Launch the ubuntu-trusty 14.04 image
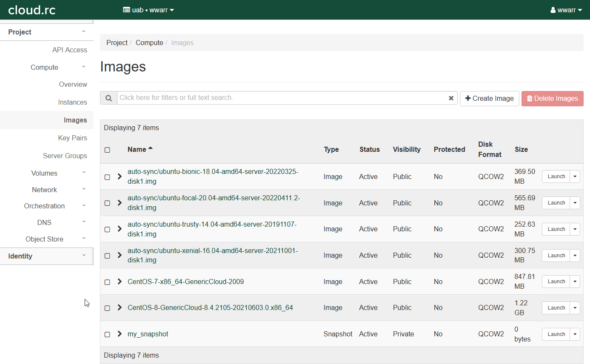This screenshot has height=364, width=590. (x=556, y=229)
